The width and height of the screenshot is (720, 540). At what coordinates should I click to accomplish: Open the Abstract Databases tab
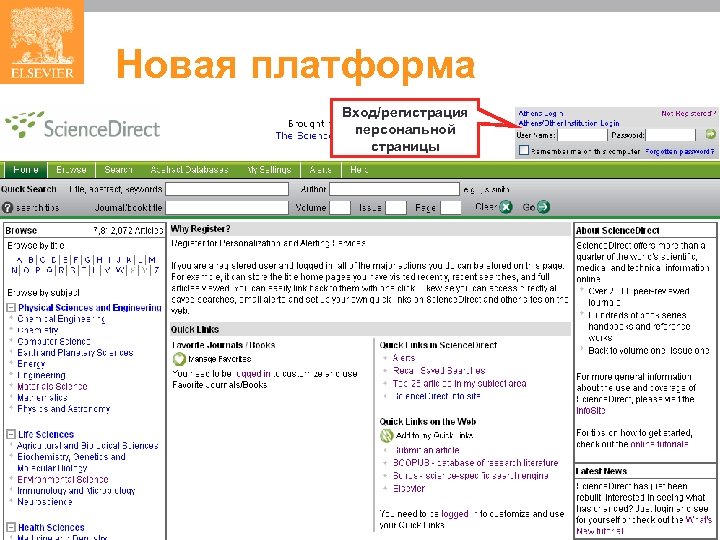coord(189,169)
